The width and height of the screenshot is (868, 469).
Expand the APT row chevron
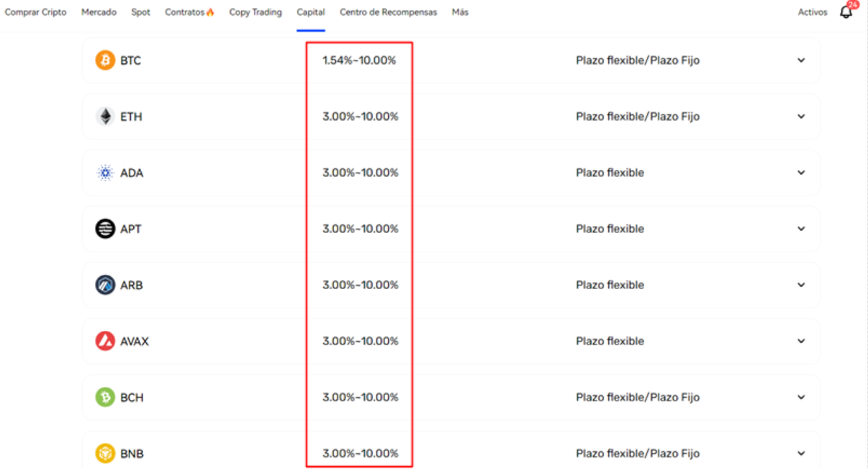[x=801, y=229]
